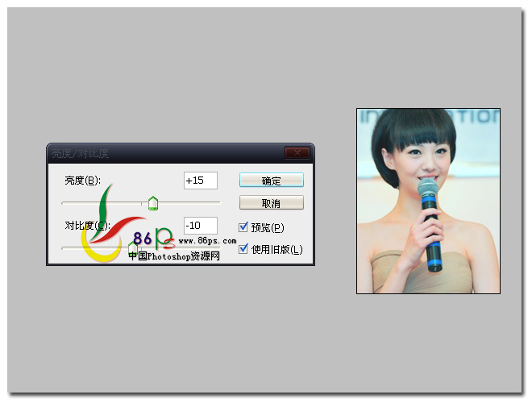This screenshot has height=403, width=532.
Task: Confirm with the 确定 button
Action: pyautogui.click(x=272, y=180)
